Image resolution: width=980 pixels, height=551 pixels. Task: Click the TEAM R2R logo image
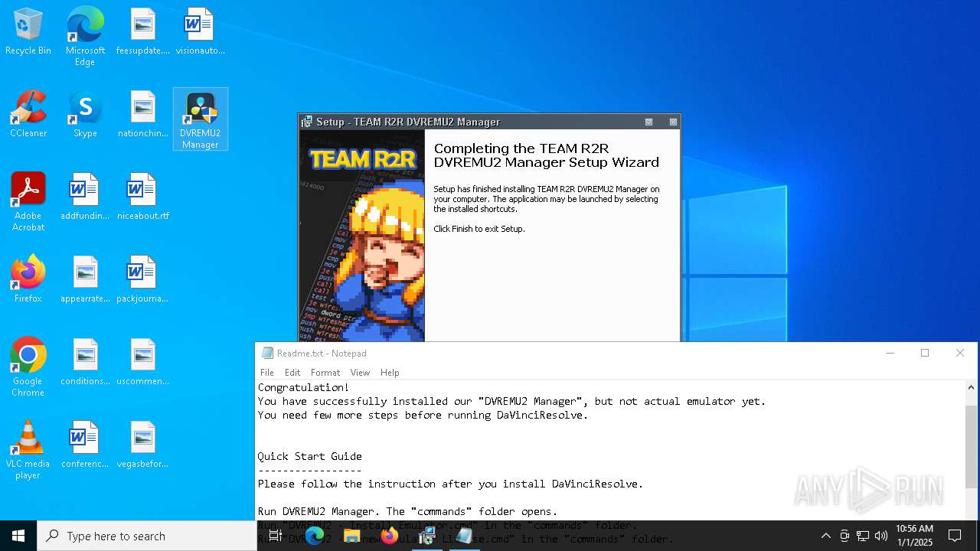[x=362, y=159]
